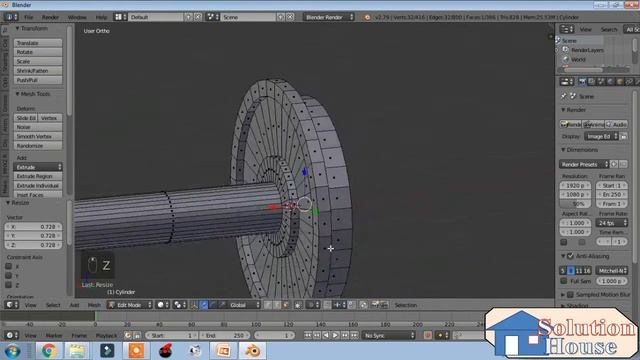The image size is (640, 360).
Task: Launch Google Chrome from taskbar
Action: (49, 351)
